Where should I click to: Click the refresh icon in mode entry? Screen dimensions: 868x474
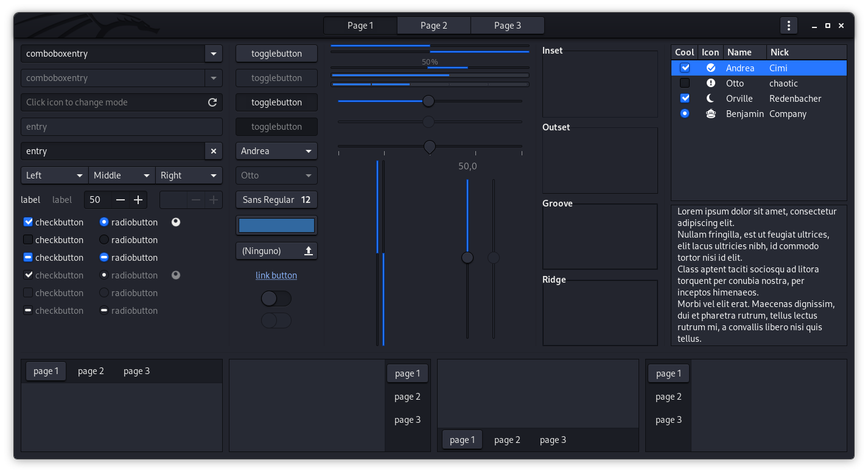point(212,102)
